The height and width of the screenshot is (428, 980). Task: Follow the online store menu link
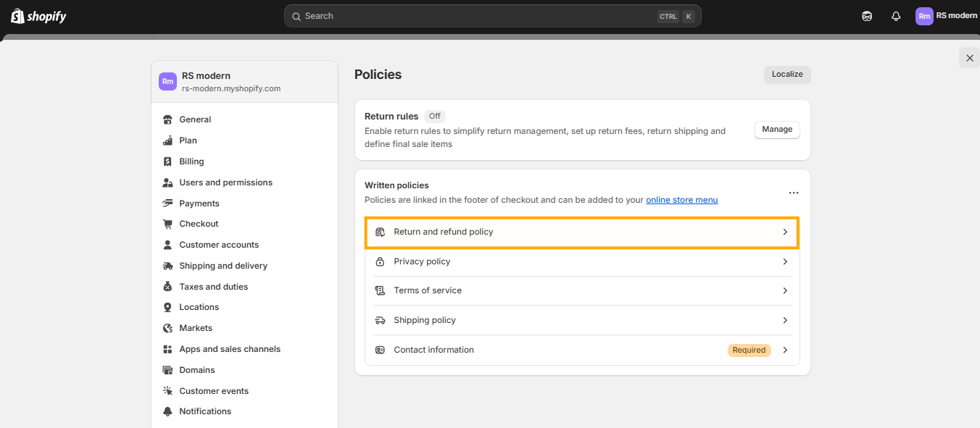pyautogui.click(x=681, y=200)
